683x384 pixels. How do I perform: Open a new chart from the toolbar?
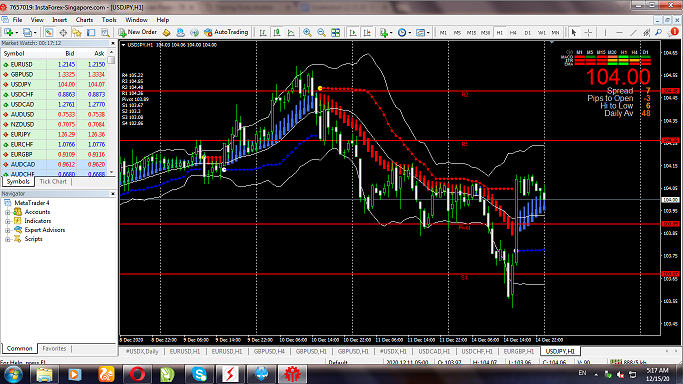coord(8,32)
